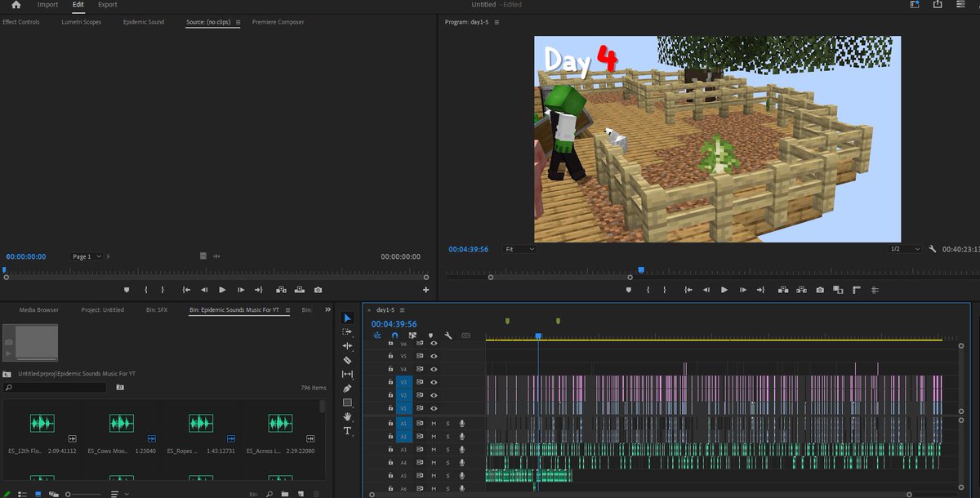Toggle linked selection in timeline
Image resolution: width=980 pixels, height=498 pixels.
coord(412,335)
